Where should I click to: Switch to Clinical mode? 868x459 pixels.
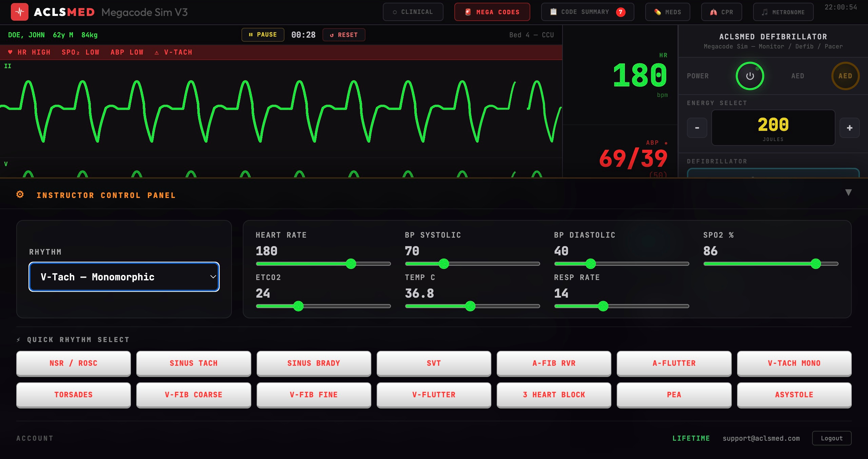413,12
